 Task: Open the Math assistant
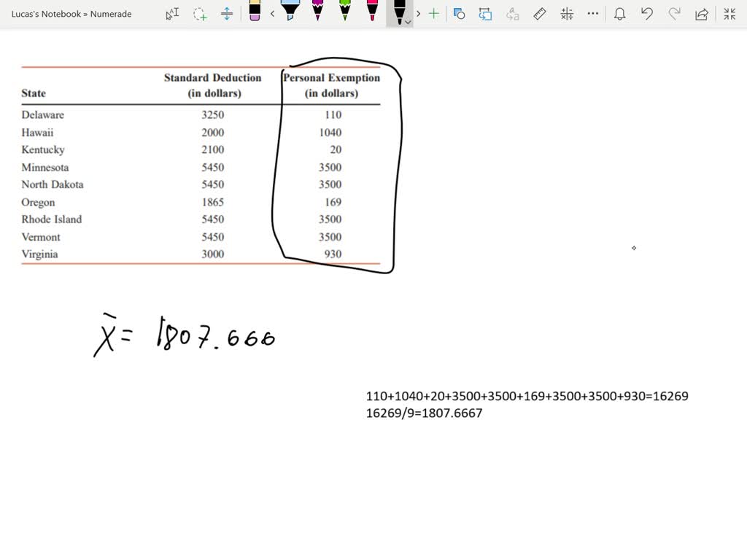pos(566,13)
